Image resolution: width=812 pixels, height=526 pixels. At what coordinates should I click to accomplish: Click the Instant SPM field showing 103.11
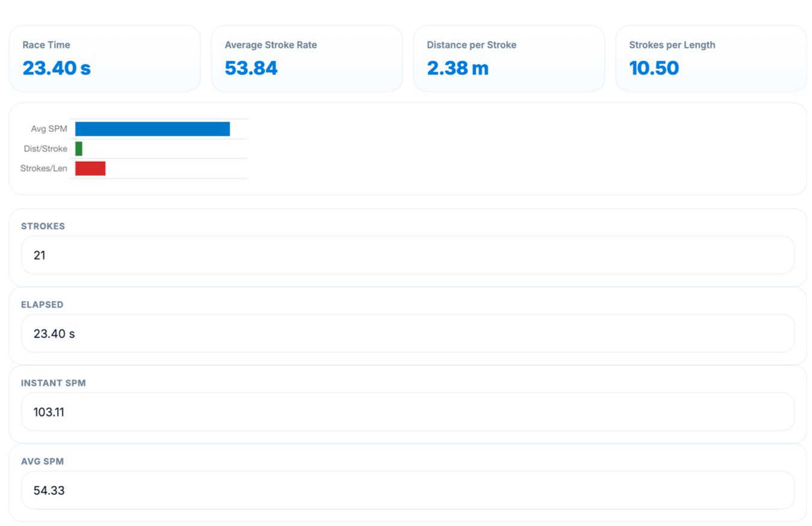click(x=408, y=412)
